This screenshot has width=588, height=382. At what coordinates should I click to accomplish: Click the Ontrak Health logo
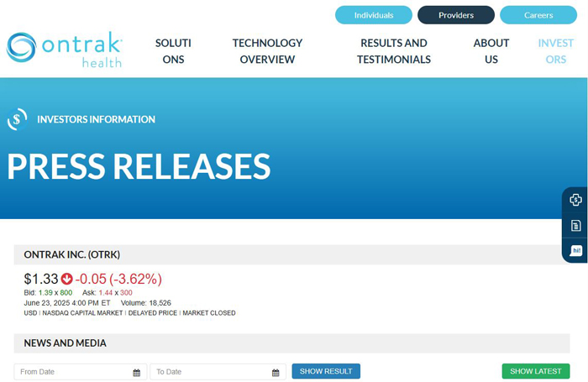coord(65,50)
